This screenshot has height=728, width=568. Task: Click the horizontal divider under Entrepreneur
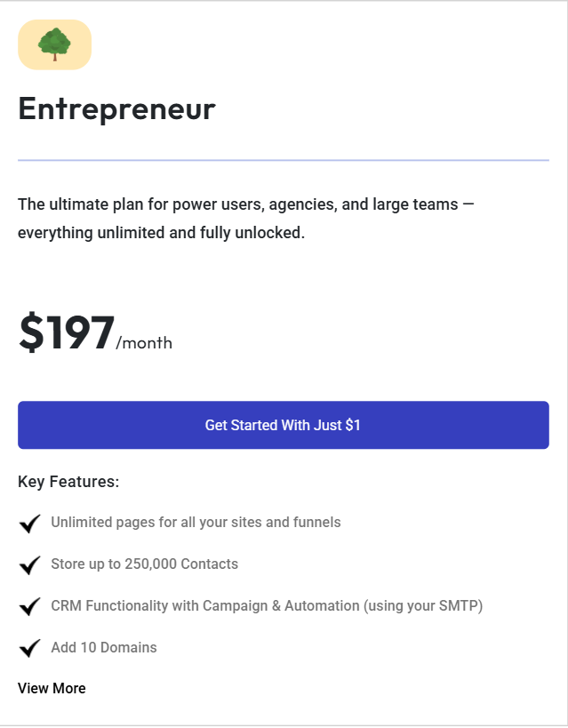pos(283,160)
